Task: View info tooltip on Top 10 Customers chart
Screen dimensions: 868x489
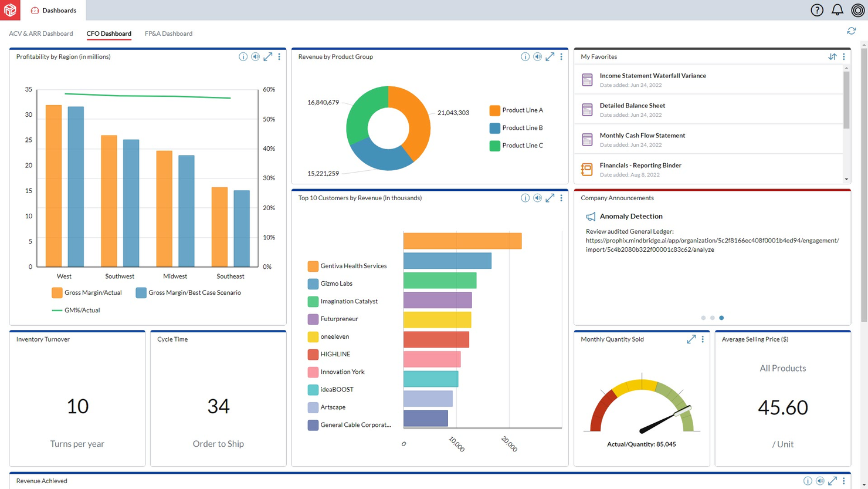Action: coord(525,198)
